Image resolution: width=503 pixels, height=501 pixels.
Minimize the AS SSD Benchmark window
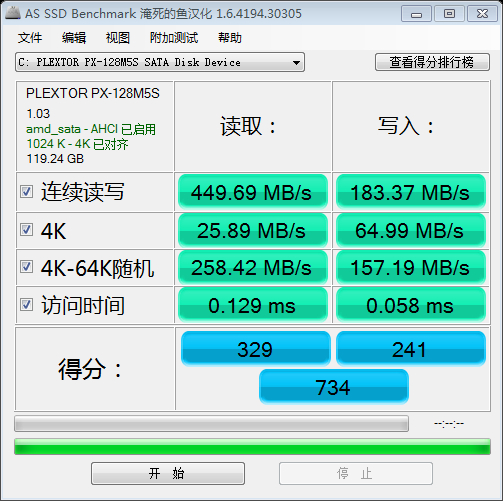[416, 14]
